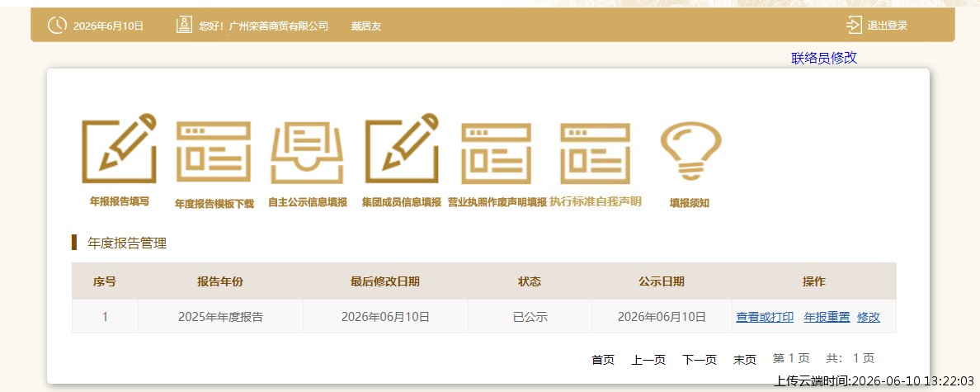Viewport: 980px width, 392px height.
Task: Open 查看或打印 for the 2025 report
Action: click(765, 317)
